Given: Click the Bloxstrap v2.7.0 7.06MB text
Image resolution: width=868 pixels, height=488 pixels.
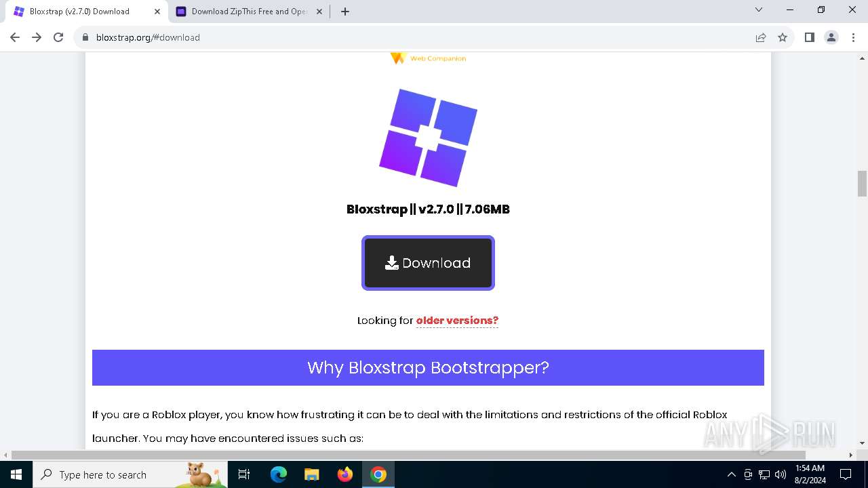Looking at the screenshot, I should (428, 209).
